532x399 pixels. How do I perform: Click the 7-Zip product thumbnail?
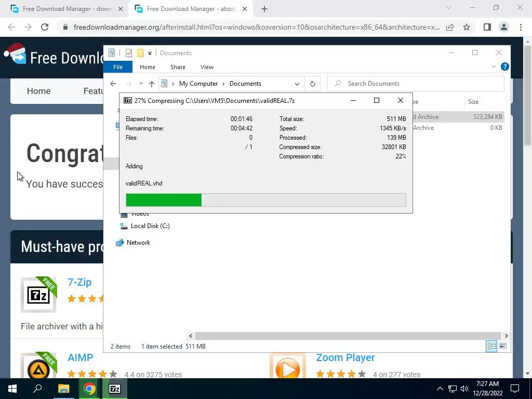38,295
